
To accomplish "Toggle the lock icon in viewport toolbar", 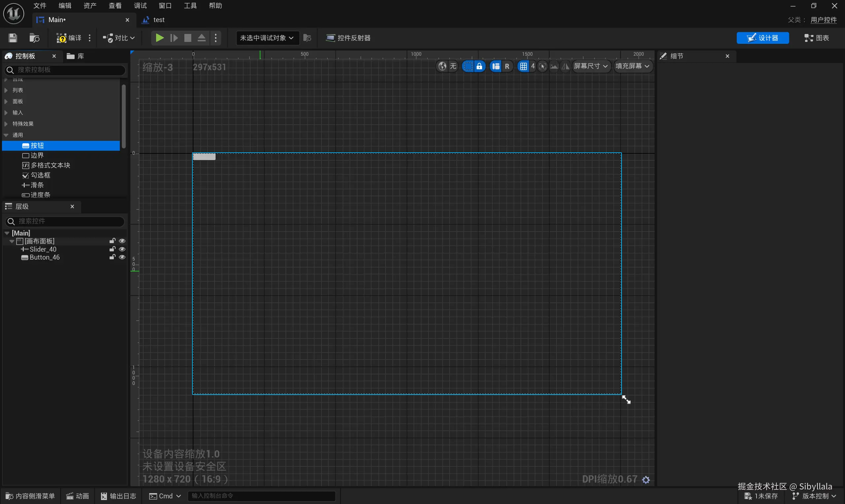I will pos(479,66).
